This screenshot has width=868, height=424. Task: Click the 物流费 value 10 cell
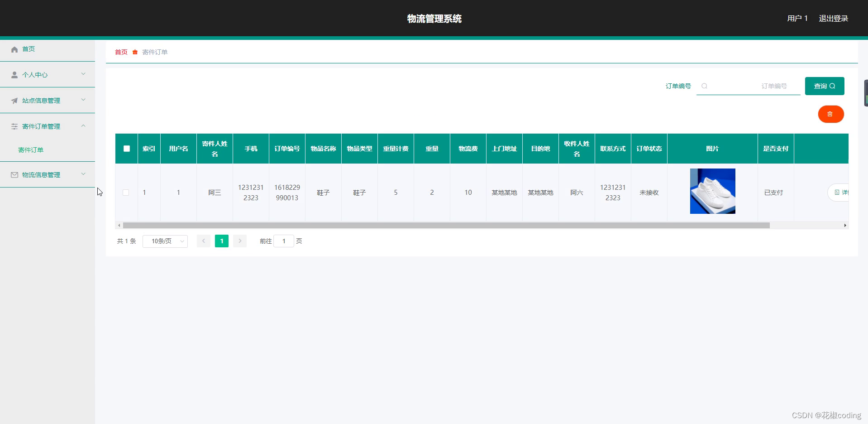[x=468, y=193]
